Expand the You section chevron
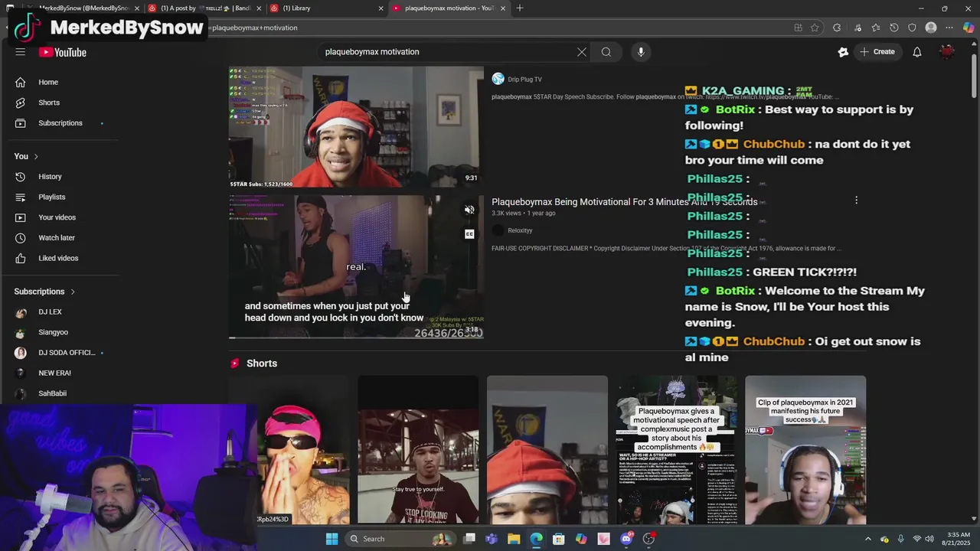This screenshot has height=551, width=980. [35, 157]
